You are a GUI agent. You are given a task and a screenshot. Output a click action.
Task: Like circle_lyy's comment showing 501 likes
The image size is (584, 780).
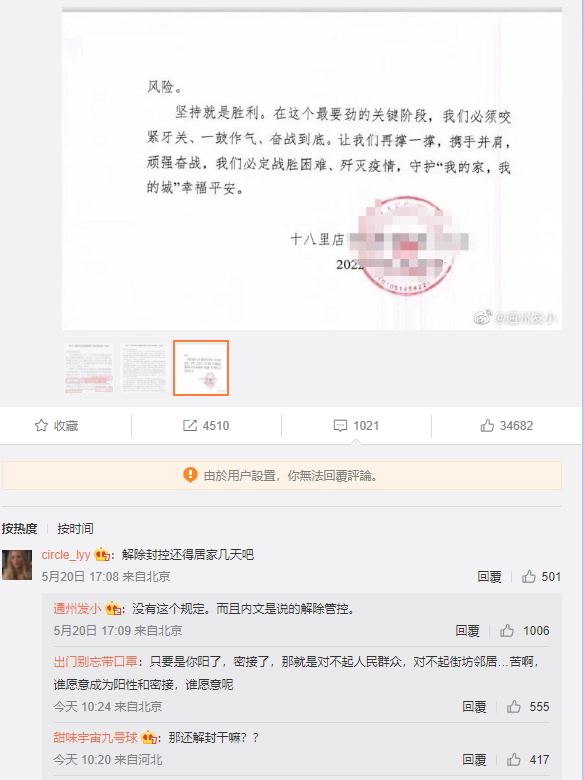pyautogui.click(x=529, y=577)
